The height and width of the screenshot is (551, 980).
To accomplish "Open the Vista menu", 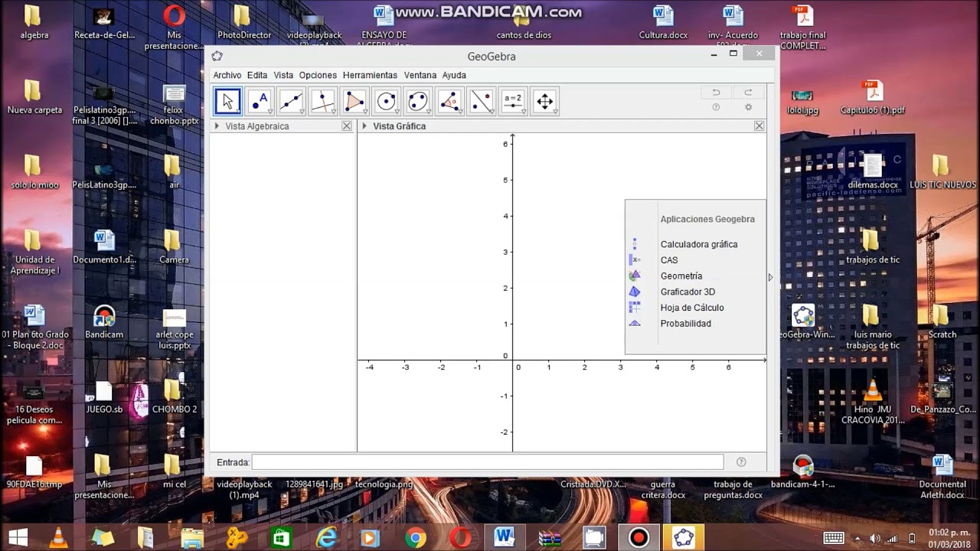I will (x=283, y=75).
